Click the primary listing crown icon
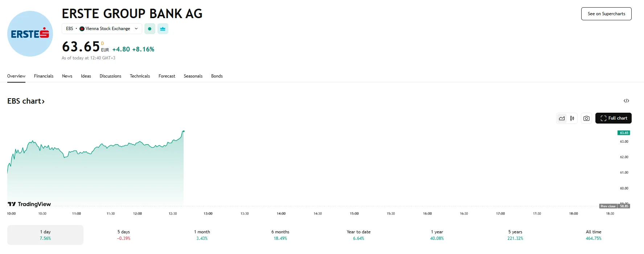Image resolution: width=644 pixels, height=254 pixels. click(163, 29)
